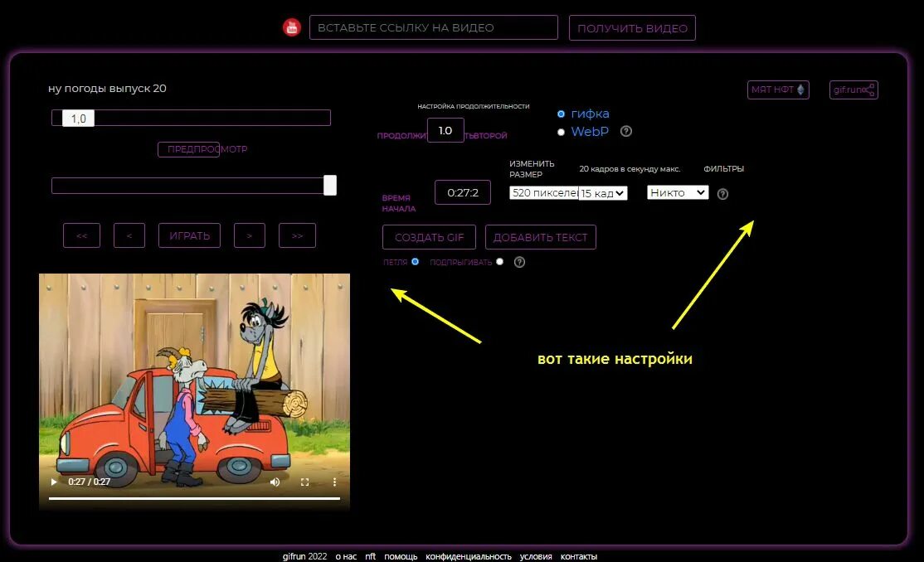Mute the video player audio
The height and width of the screenshot is (562, 924).
275,481
